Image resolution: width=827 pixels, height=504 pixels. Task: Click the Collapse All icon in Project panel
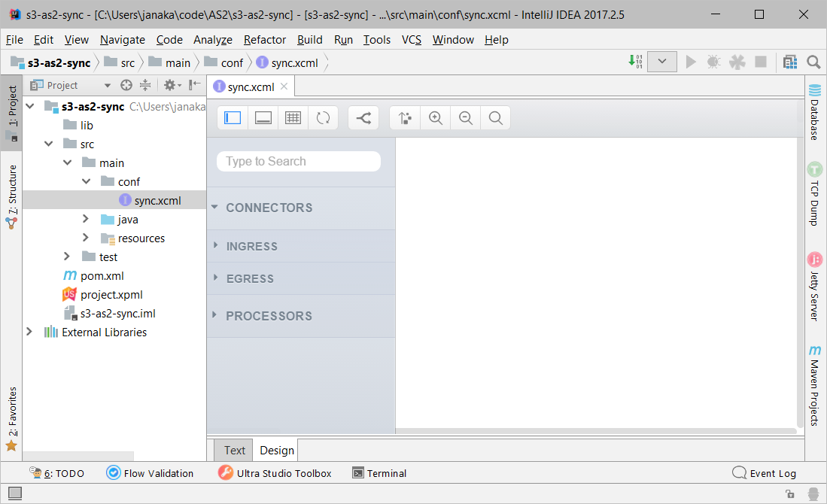point(145,85)
